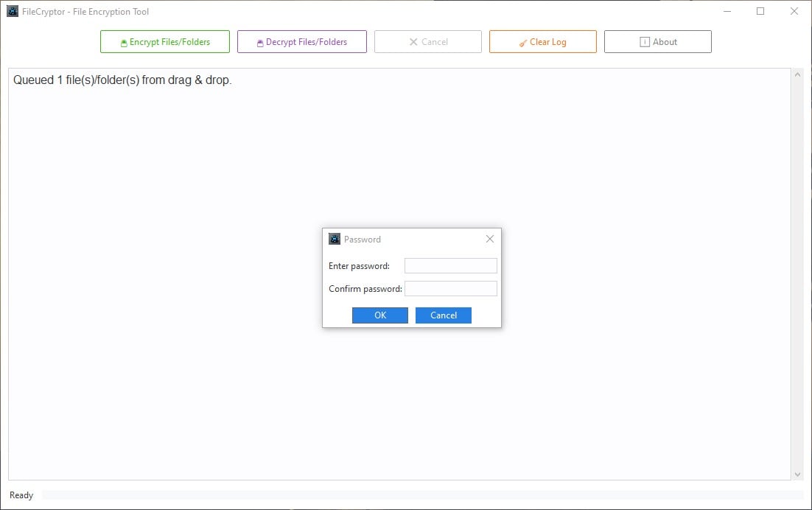812x510 pixels.
Task: Click the info icon on the About button
Action: [643, 41]
